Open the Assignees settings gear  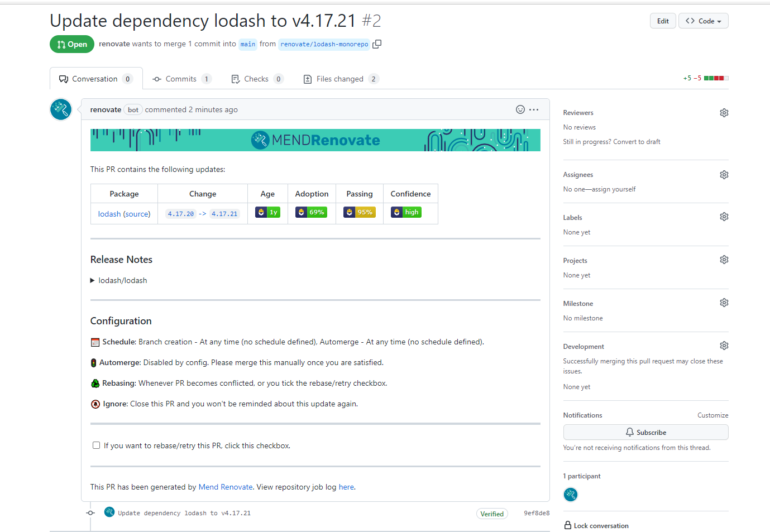click(724, 174)
